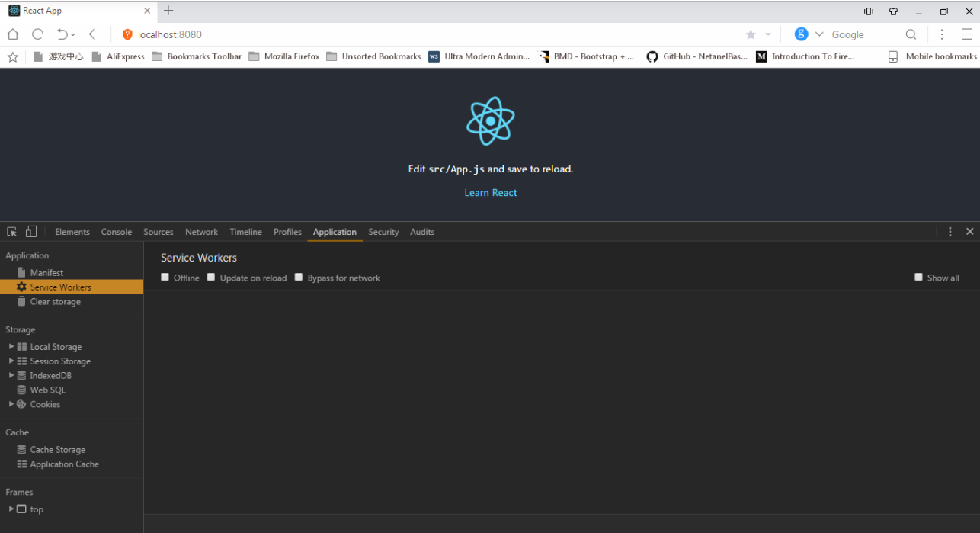The height and width of the screenshot is (533, 980).
Task: Open a new tab with plus button
Action: (168, 11)
